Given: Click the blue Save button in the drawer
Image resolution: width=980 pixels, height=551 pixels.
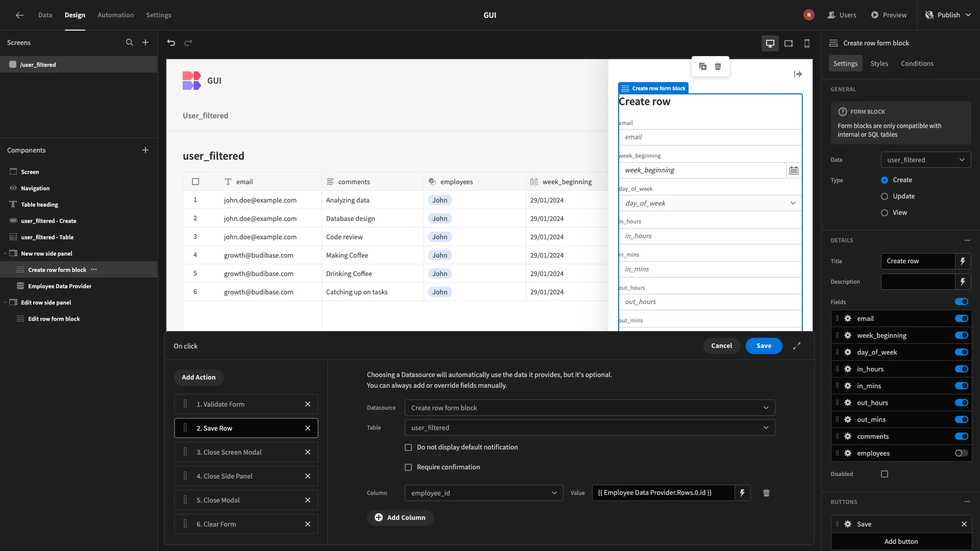Looking at the screenshot, I should click(764, 346).
